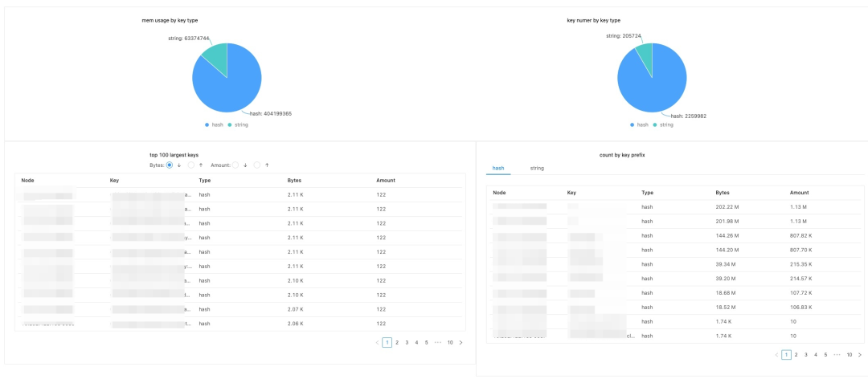Click the hash legend marker under mem usage chart

click(207, 124)
